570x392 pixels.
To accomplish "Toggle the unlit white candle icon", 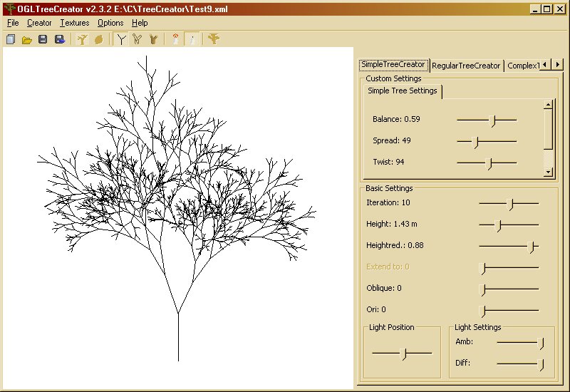I will click(192, 39).
